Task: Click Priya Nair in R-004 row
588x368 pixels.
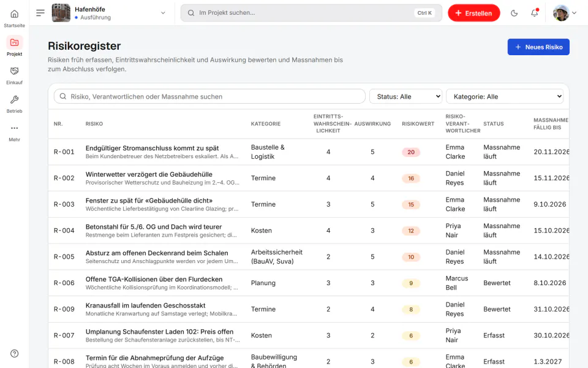Action: [453, 231]
